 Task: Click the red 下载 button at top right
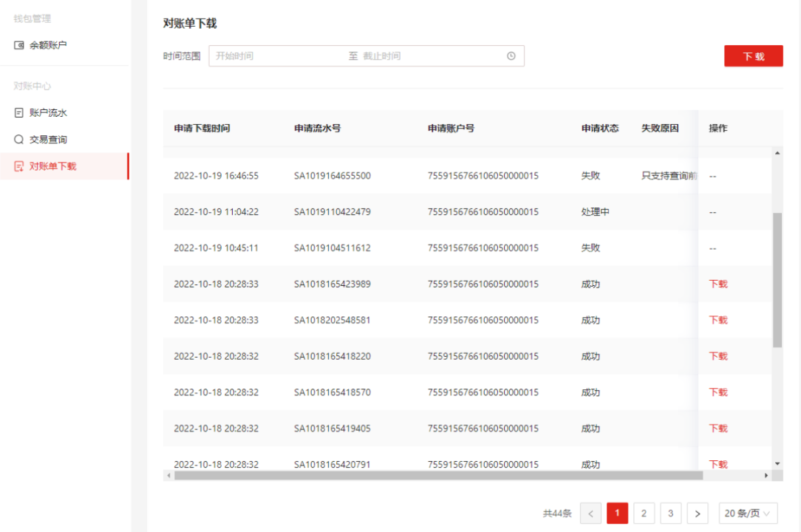(754, 55)
